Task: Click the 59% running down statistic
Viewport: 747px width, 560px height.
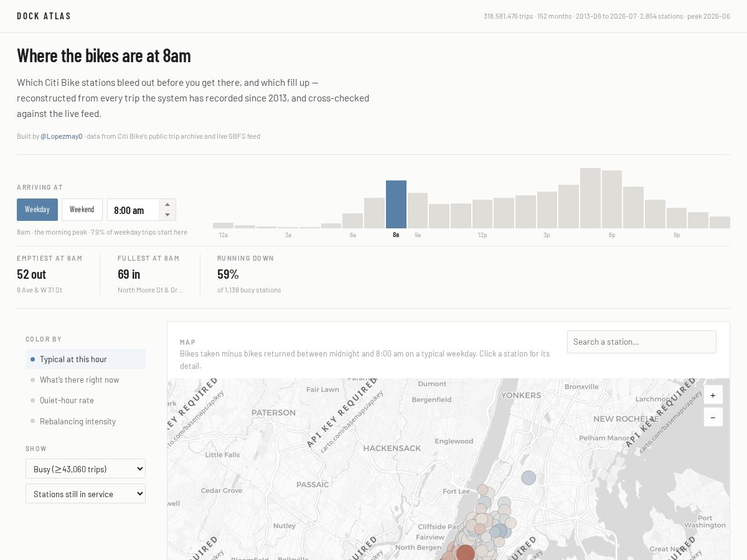Action: 228,274
